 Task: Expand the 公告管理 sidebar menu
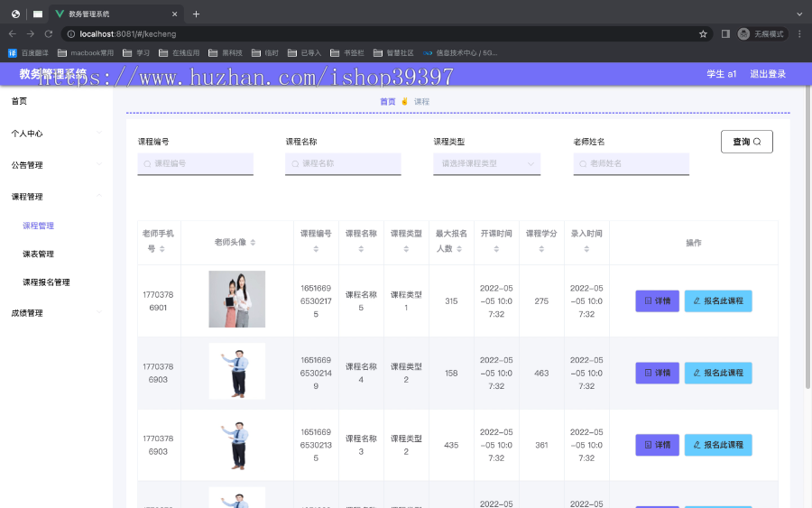pyautogui.click(x=57, y=165)
